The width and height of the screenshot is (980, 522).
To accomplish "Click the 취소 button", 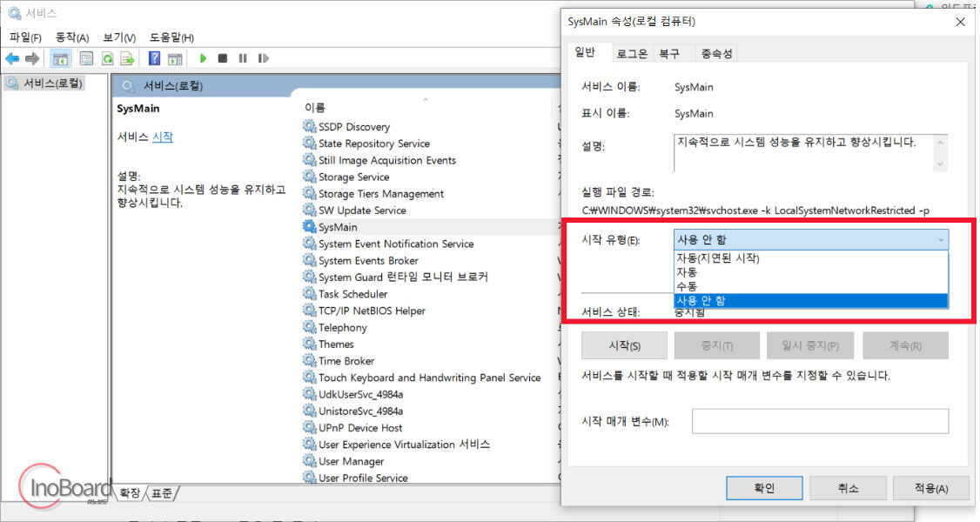I will (848, 488).
